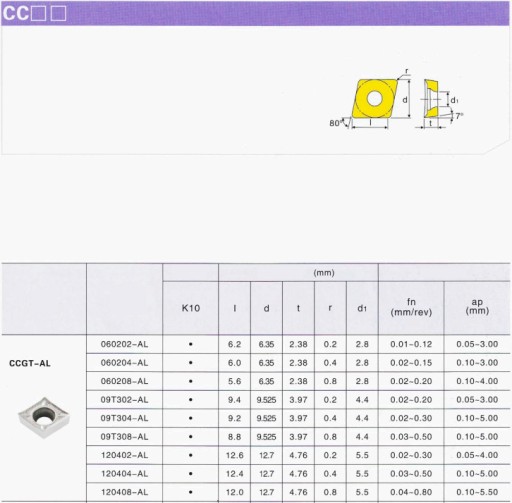Screen dimensions: 512x503
Task: Click the K10 column header
Action: pyautogui.click(x=191, y=308)
